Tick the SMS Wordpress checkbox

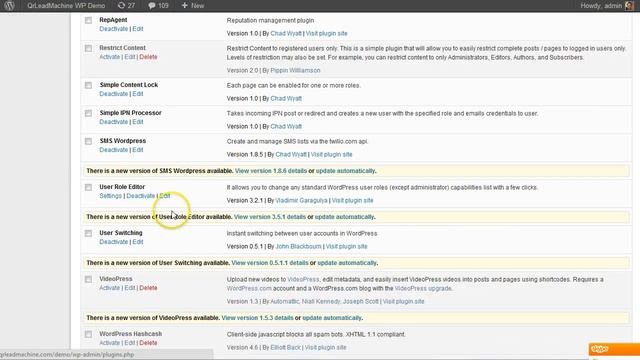click(88, 141)
